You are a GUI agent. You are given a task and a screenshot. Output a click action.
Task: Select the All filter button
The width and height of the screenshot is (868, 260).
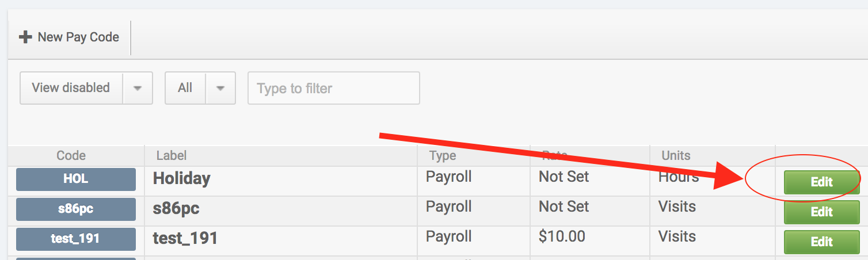pos(185,88)
